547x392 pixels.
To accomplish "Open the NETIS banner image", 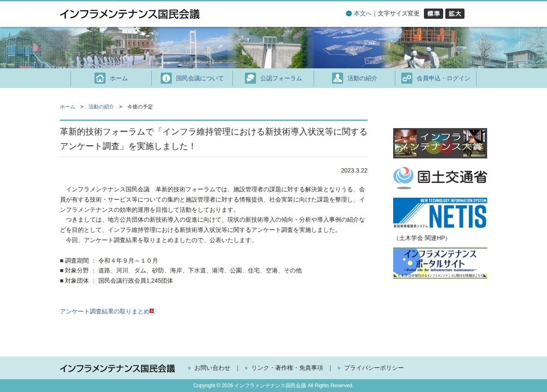I will [440, 213].
